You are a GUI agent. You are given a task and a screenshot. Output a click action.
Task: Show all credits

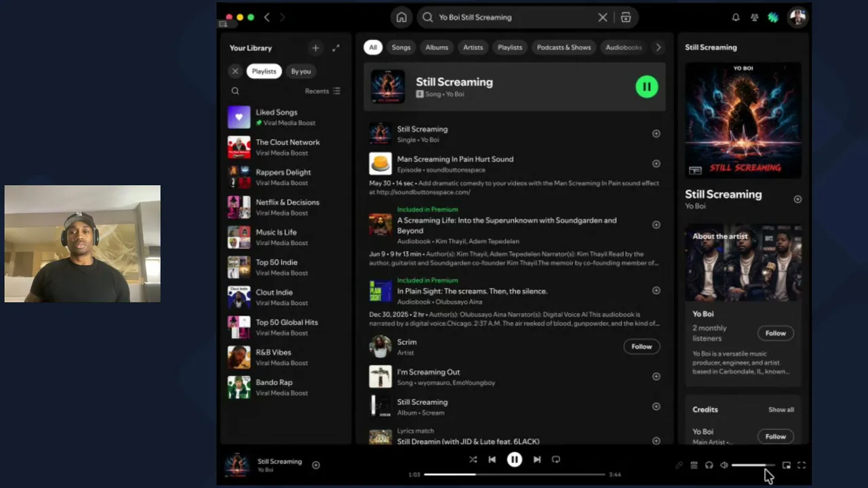781,410
